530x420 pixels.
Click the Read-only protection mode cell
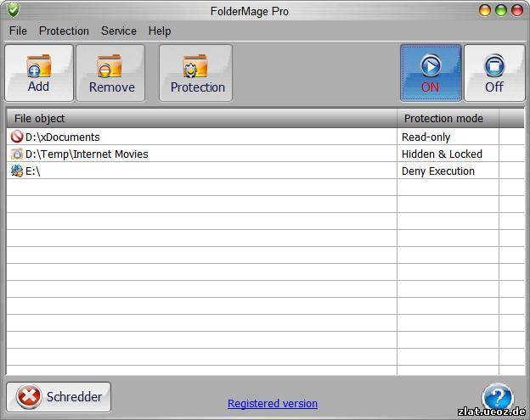[x=448, y=137]
